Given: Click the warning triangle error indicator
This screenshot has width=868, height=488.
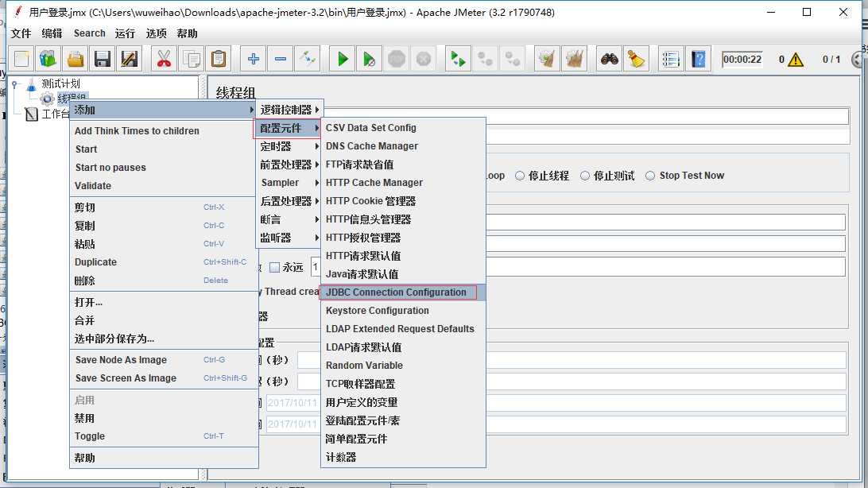Looking at the screenshot, I should pyautogui.click(x=796, y=59).
